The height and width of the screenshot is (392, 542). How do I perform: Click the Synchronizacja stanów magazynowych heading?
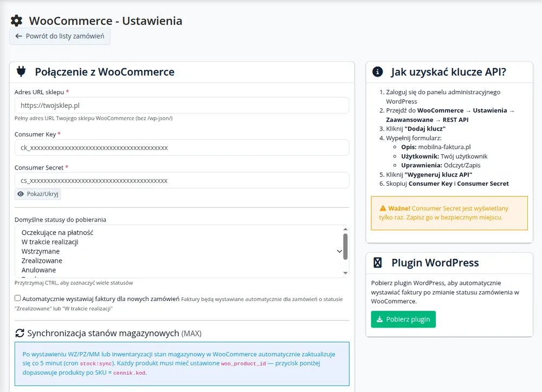pyautogui.click(x=114, y=333)
